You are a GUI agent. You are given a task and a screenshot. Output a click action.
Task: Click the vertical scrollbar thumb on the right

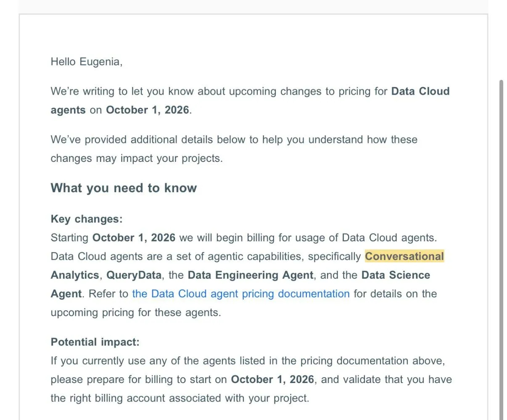click(501, 250)
